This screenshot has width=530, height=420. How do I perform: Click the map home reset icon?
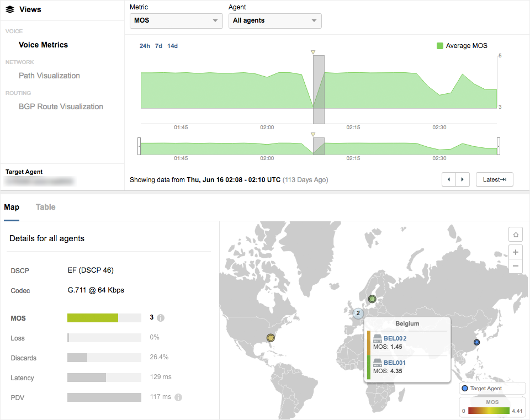515,235
